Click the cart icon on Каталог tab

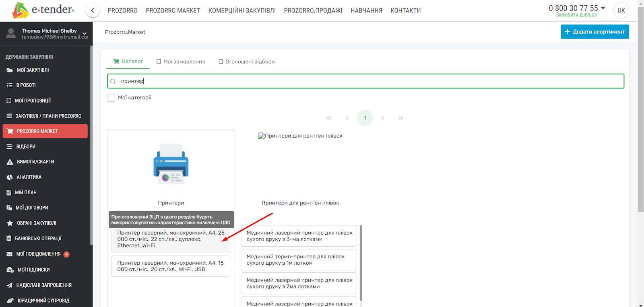click(116, 62)
